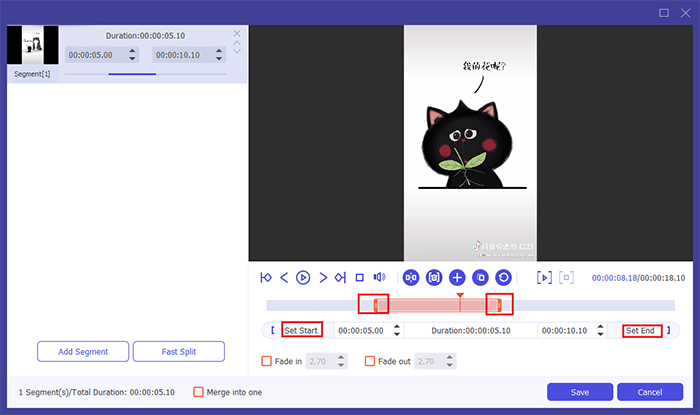Step back one frame

pos(284,278)
